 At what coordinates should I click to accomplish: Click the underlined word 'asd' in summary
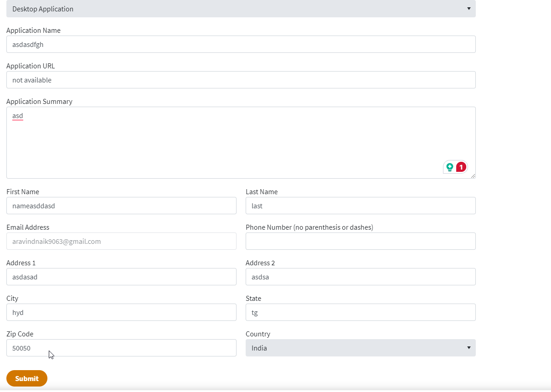click(18, 116)
